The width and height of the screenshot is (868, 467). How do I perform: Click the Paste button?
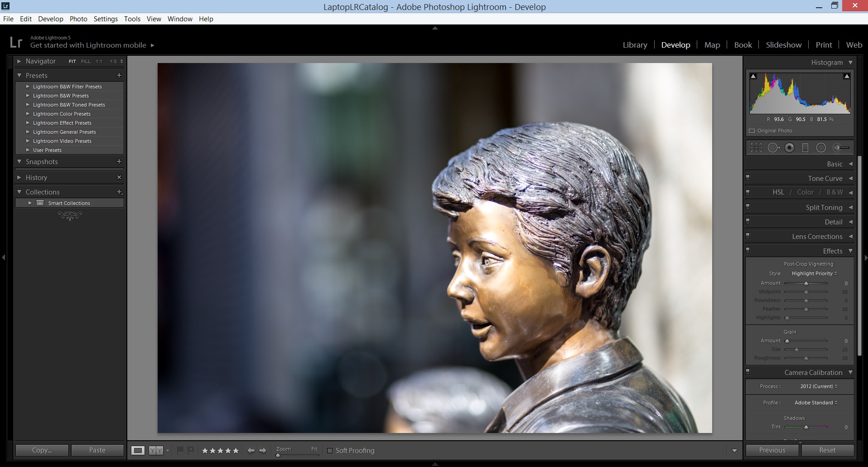tap(97, 450)
